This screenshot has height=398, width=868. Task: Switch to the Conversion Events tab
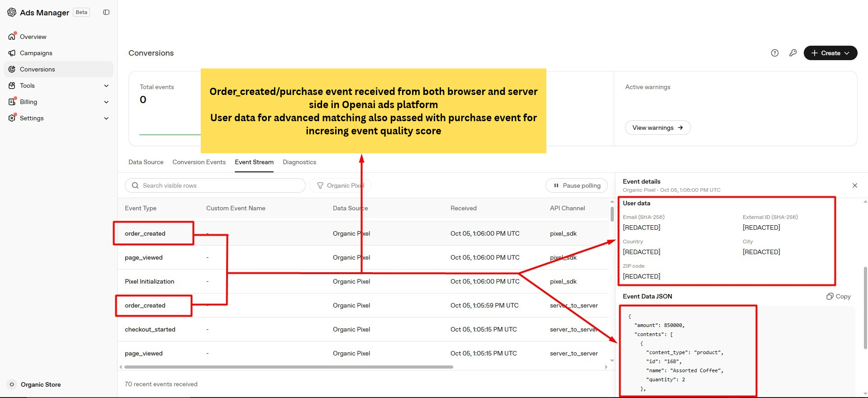[199, 162]
